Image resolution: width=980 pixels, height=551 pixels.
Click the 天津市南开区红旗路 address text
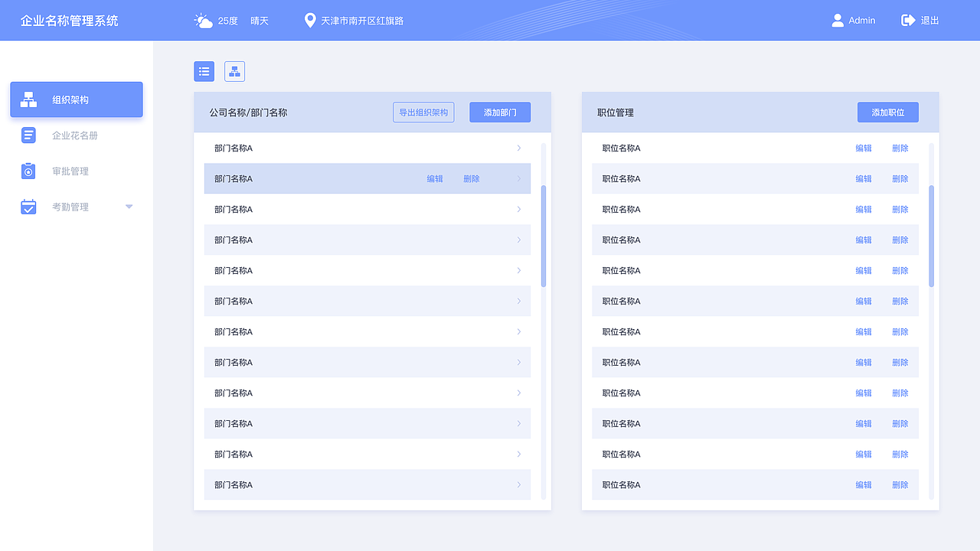pyautogui.click(x=362, y=21)
